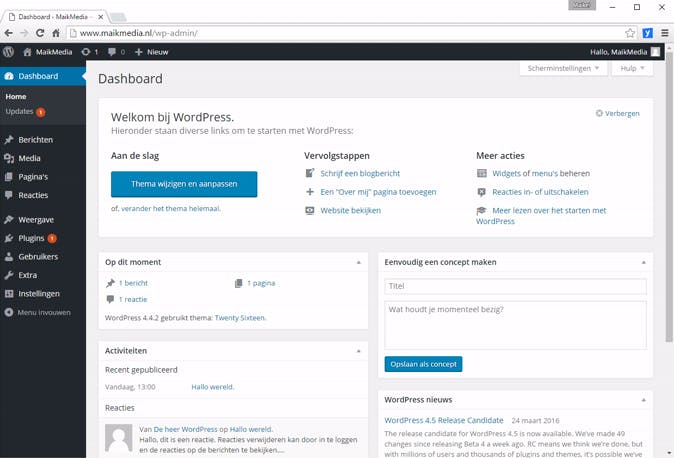
Task: Click the Gebruikers person icon in the sidebar
Action: [9, 257]
